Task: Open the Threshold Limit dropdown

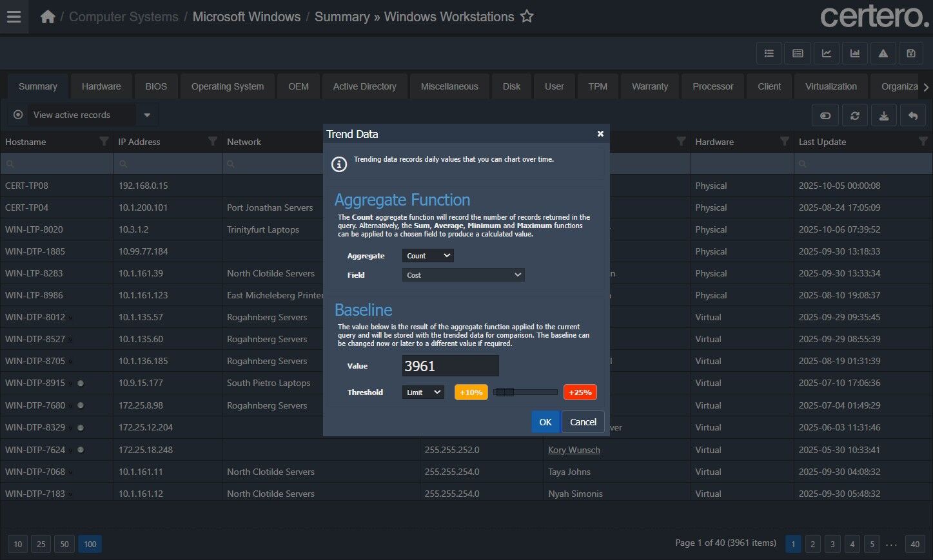Action: pyautogui.click(x=423, y=392)
